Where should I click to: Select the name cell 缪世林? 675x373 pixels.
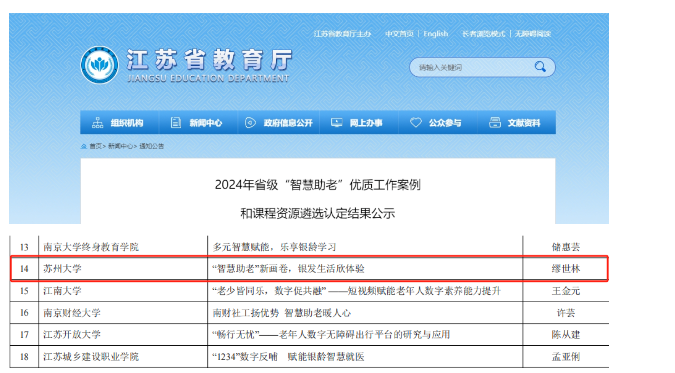(566, 269)
